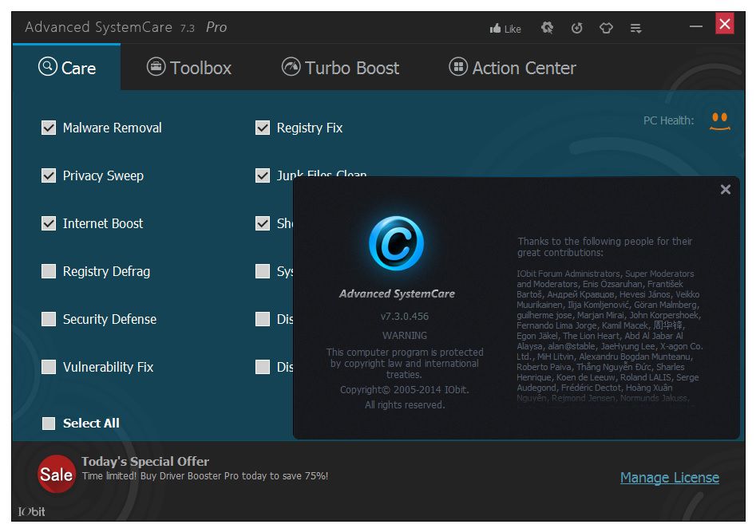The image size is (756, 532).
Task: Click the PC Health smiley face icon
Action: pyautogui.click(x=720, y=121)
